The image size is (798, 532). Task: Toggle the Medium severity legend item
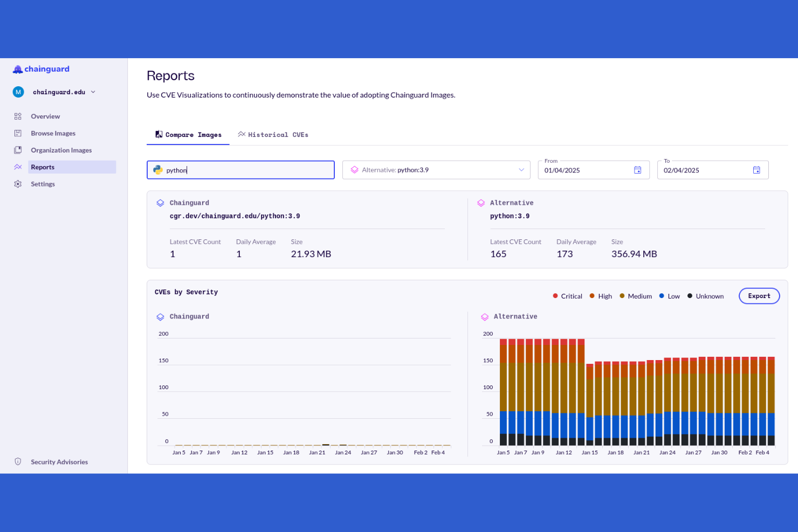pyautogui.click(x=636, y=296)
